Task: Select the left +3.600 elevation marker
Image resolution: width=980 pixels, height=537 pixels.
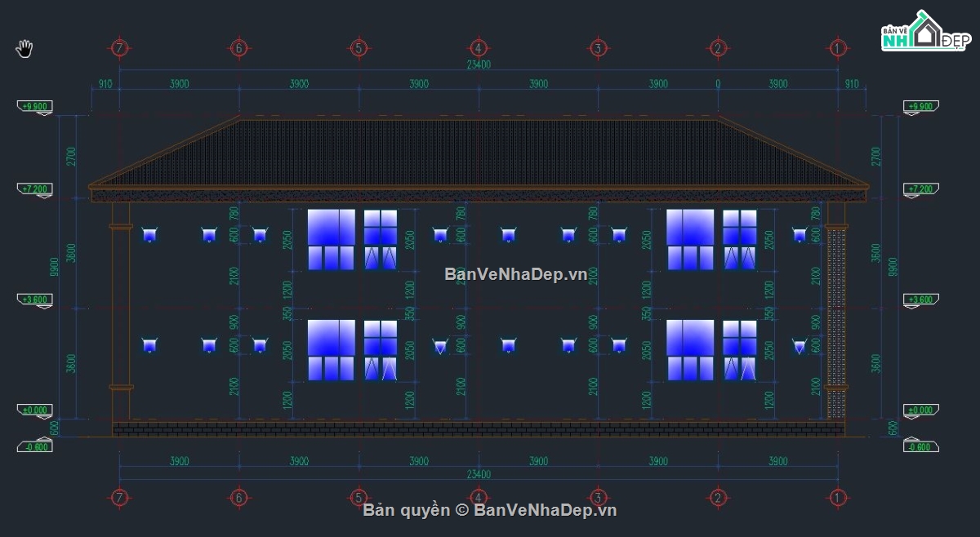Action: [x=35, y=300]
